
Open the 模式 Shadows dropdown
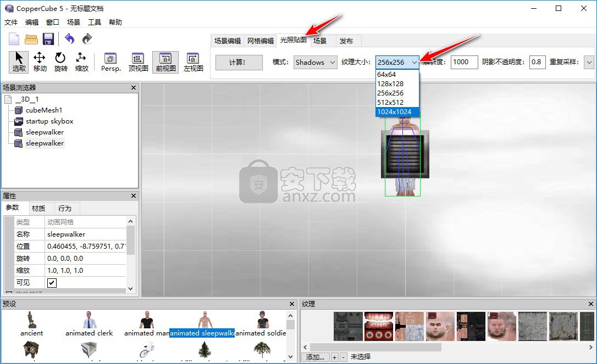tap(315, 62)
